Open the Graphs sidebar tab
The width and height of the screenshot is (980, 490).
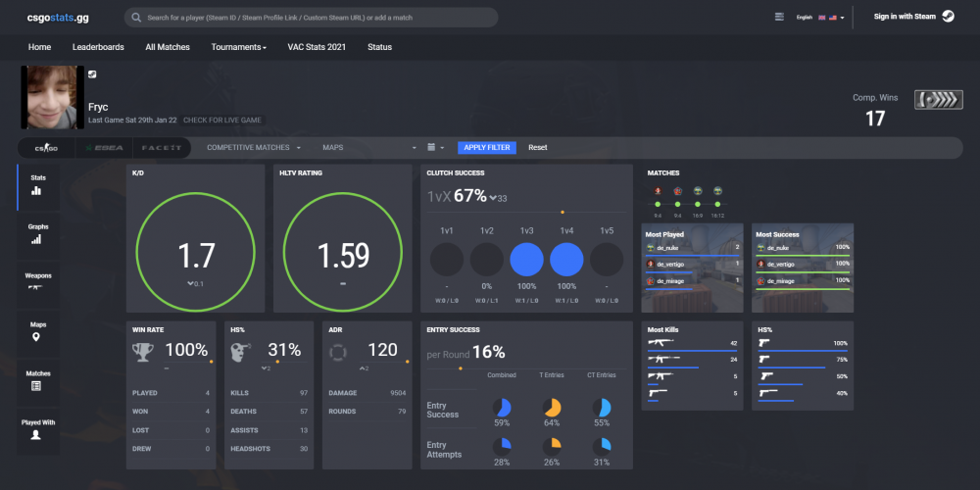39,234
